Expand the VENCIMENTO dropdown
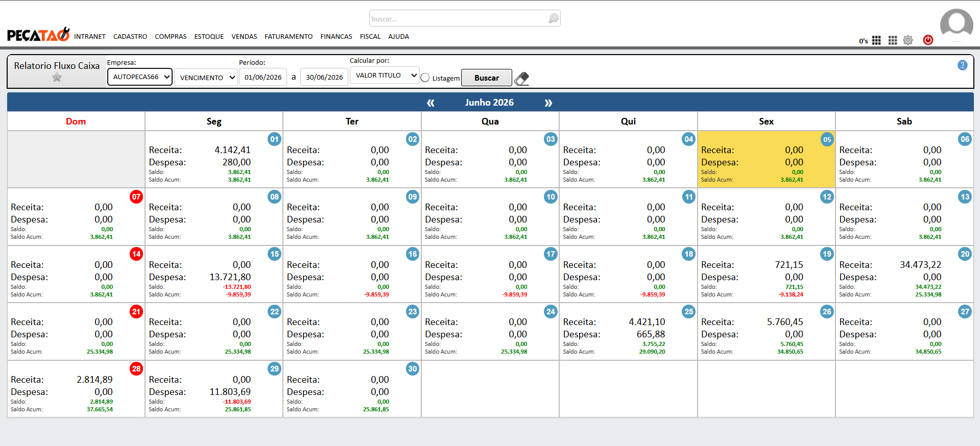The height and width of the screenshot is (446, 980). 206,78
